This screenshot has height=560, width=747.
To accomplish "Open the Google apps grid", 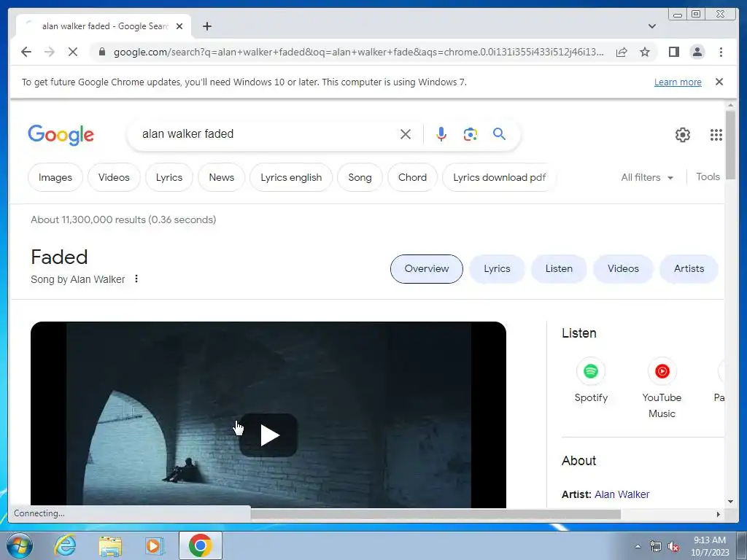I will (716, 135).
